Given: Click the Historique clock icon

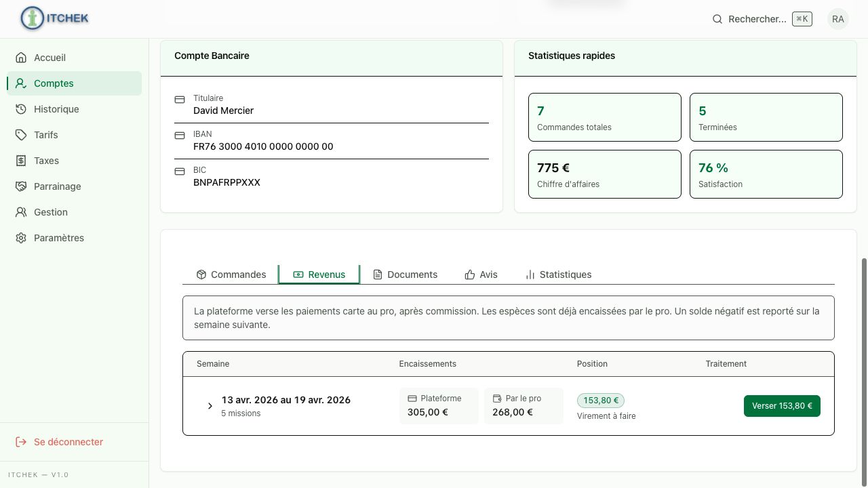Looking at the screenshot, I should coord(21,109).
